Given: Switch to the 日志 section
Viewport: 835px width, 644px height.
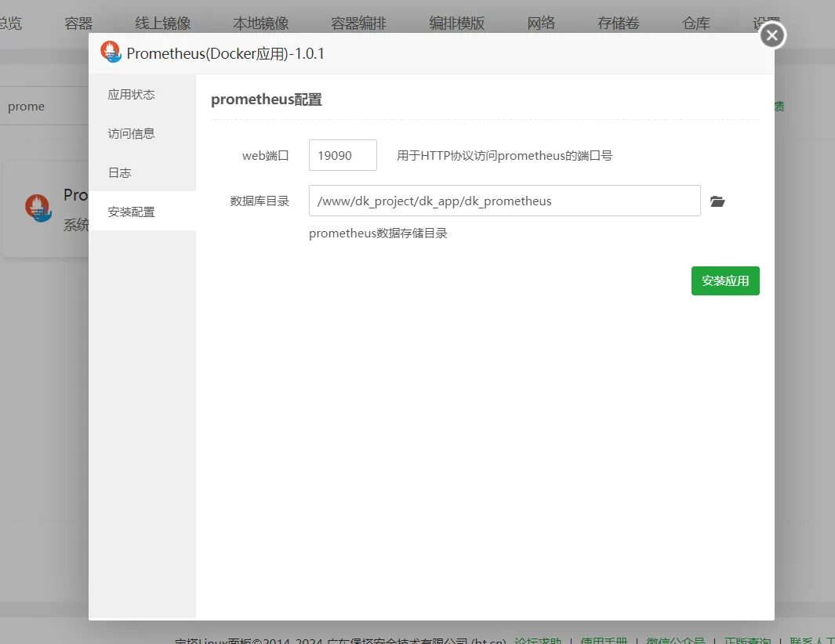Looking at the screenshot, I should click(x=142, y=172).
